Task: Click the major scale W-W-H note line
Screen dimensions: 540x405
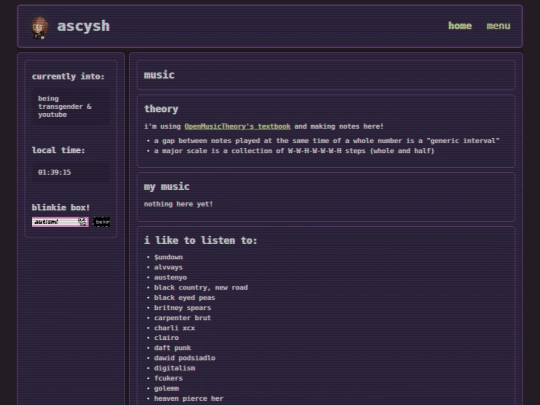Action: click(294, 151)
